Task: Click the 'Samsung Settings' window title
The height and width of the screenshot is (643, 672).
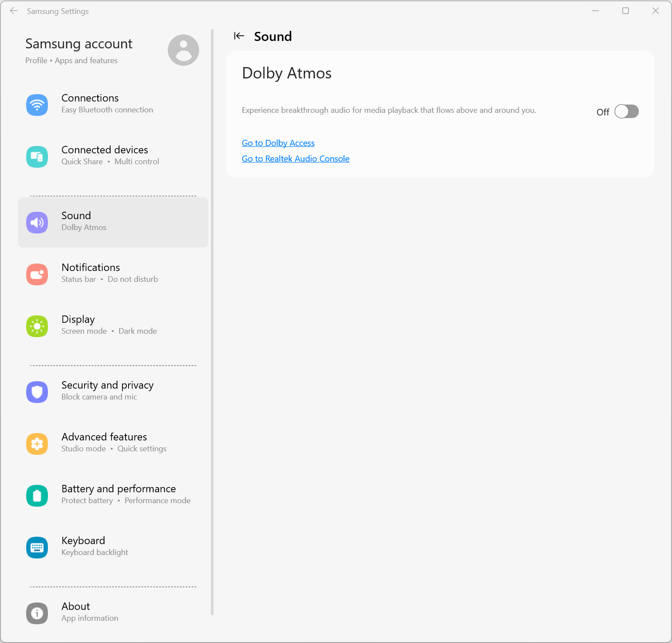Action: click(58, 11)
